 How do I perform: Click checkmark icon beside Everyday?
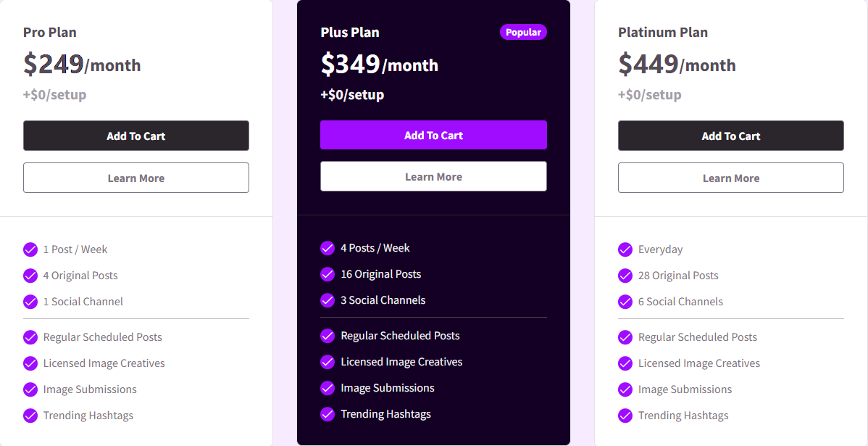[625, 249]
